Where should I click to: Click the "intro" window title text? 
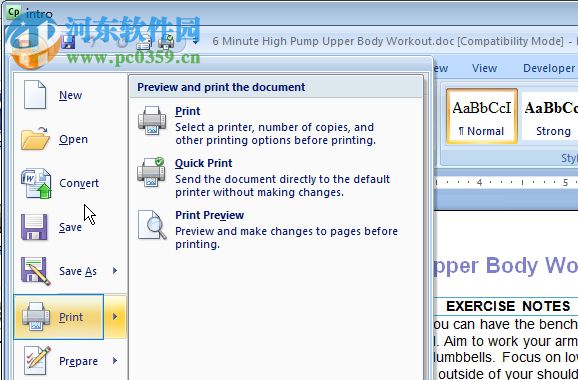39,14
